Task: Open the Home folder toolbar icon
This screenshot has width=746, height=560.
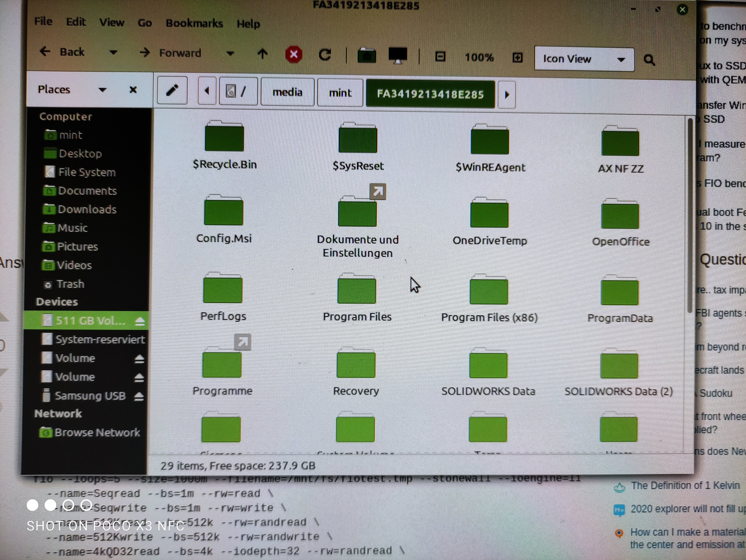Action: (x=367, y=56)
